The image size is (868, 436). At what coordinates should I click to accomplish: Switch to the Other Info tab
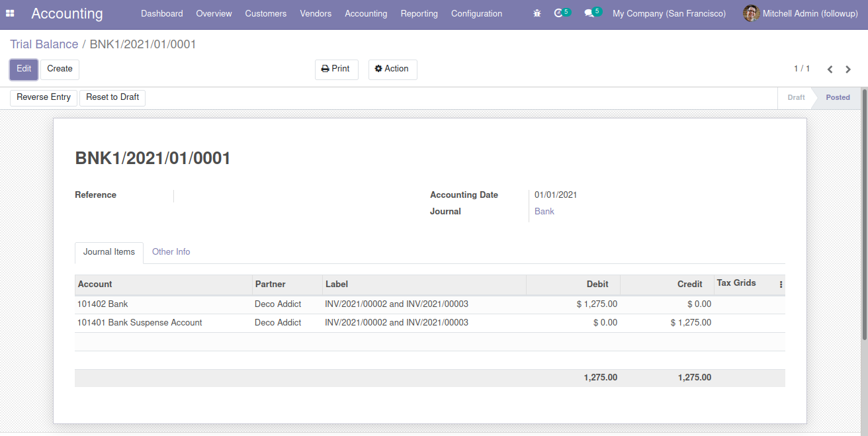tap(171, 252)
